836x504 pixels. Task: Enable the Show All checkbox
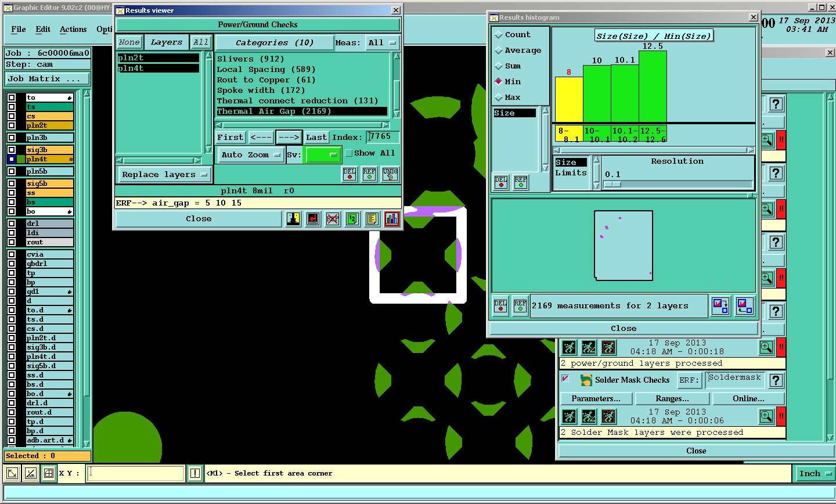tap(349, 153)
